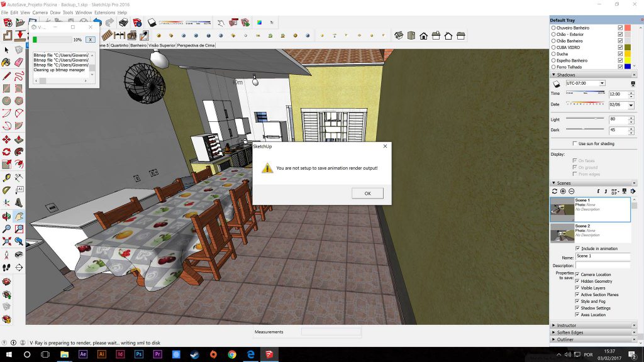644x362 pixels.
Task: Switch to Perspectiva de Cima tab
Action: 196,45
